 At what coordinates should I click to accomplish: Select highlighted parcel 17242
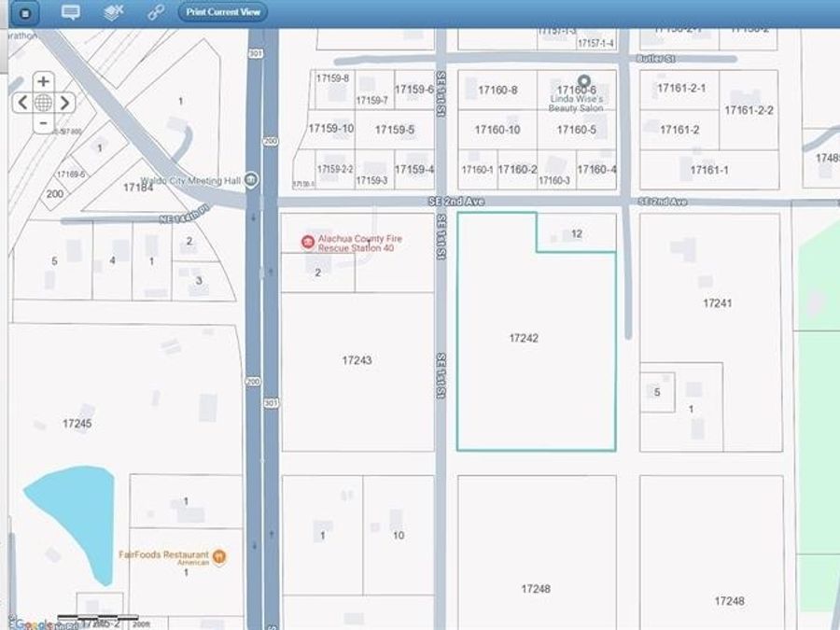[524, 339]
